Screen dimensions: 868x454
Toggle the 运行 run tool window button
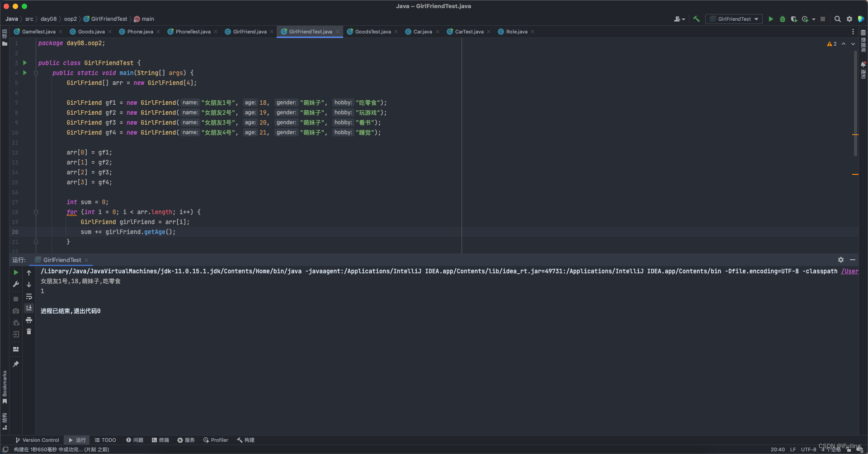pyautogui.click(x=77, y=440)
